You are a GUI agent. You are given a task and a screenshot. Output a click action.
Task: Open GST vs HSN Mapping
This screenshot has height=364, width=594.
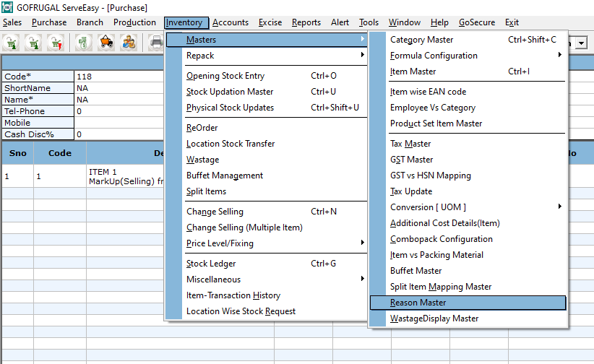(x=431, y=175)
